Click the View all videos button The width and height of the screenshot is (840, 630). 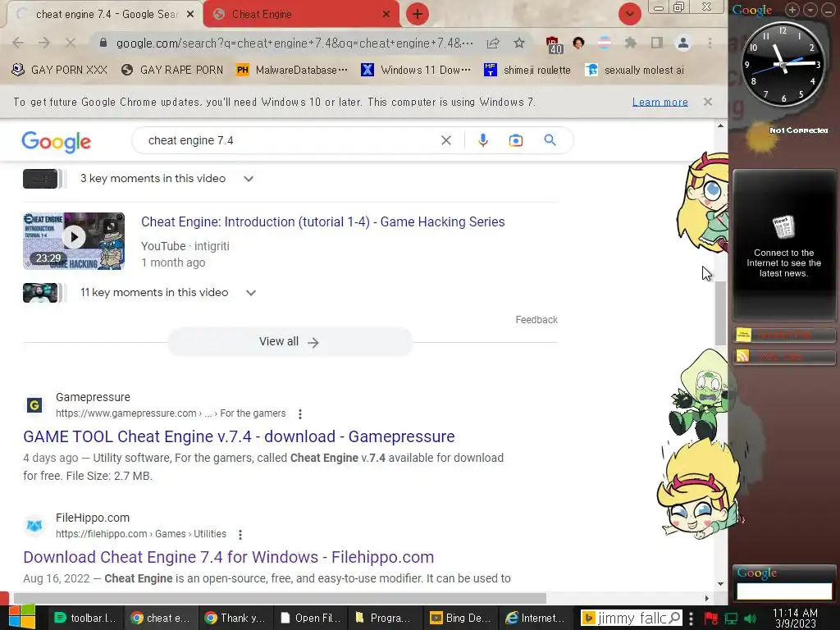(x=290, y=342)
